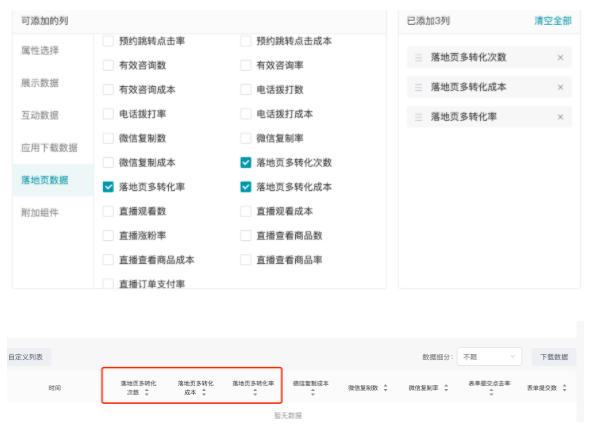
Task: Tick the 直播观看成本 checkbox
Action: click(246, 211)
